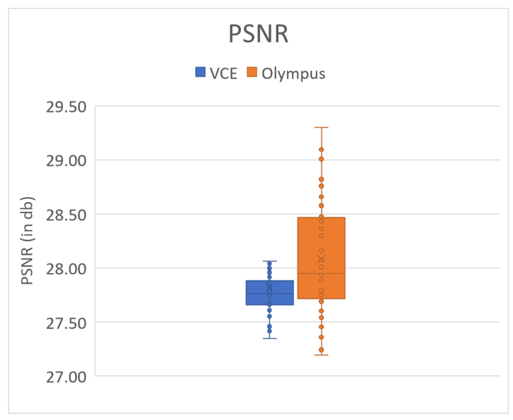Viewport: 513px width, 420px height.
Task: Select the blue VCE legend swatch
Action: pyautogui.click(x=200, y=72)
